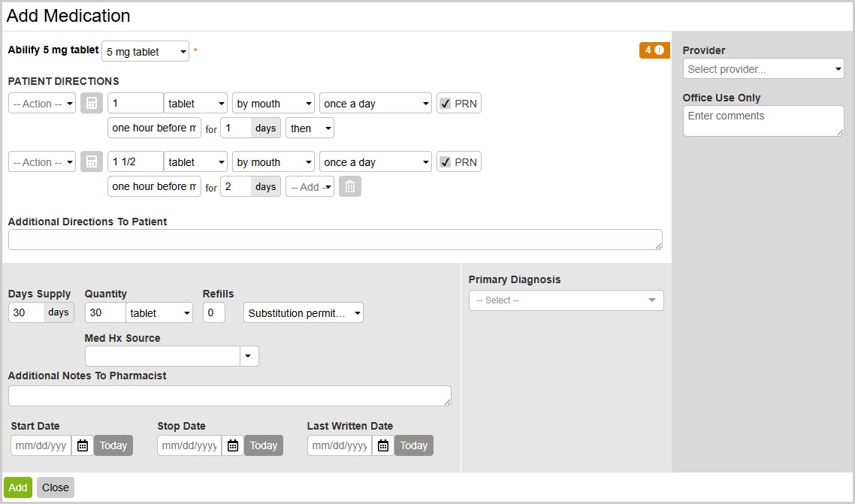Click the Close button
This screenshot has height=504, width=855.
tap(56, 487)
